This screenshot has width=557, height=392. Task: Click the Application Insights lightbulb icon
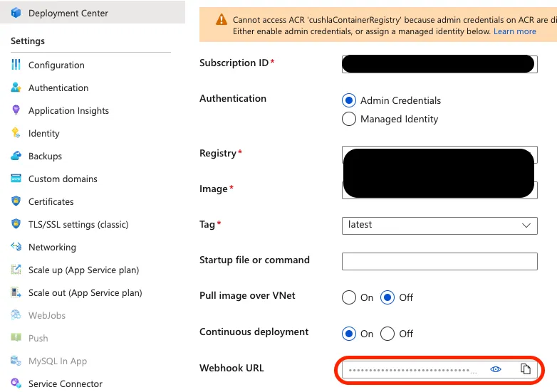(x=16, y=110)
